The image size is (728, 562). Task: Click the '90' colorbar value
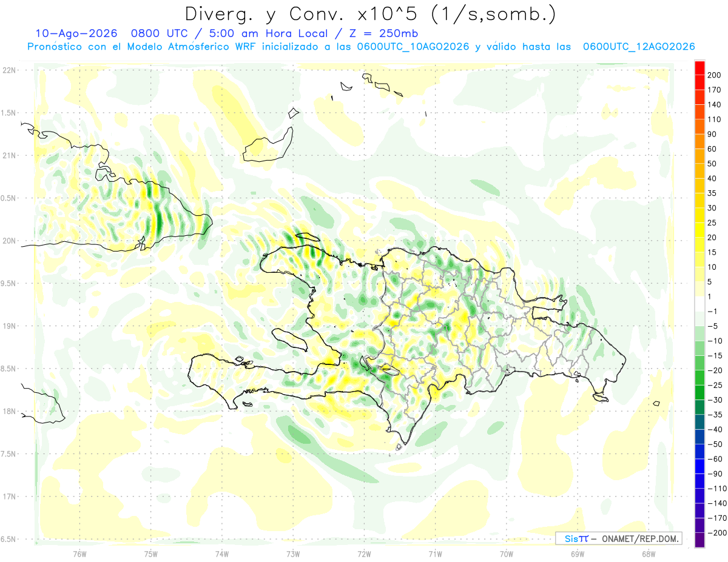pyautogui.click(x=713, y=135)
